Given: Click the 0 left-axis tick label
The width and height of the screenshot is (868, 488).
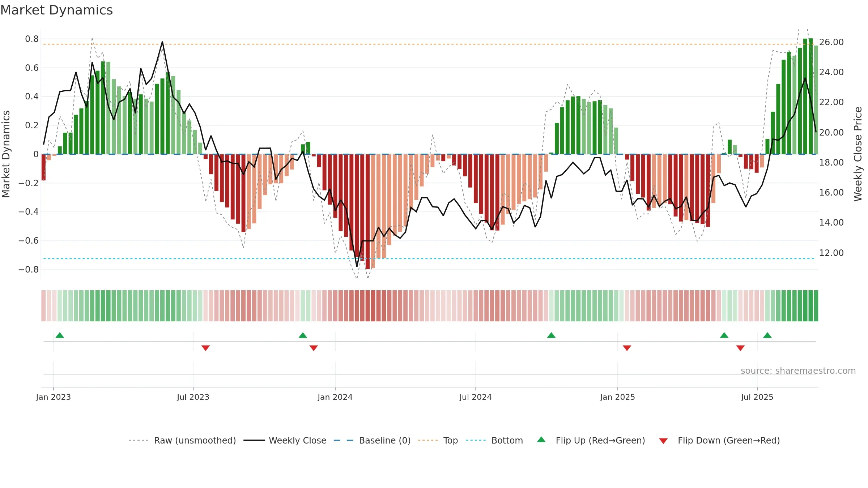Looking at the screenshot, I should point(36,154).
